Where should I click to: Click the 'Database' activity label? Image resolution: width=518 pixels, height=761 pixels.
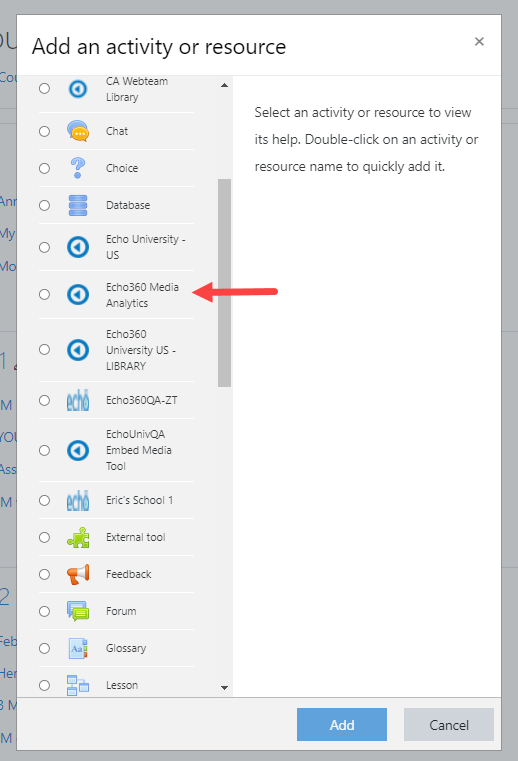point(128,205)
